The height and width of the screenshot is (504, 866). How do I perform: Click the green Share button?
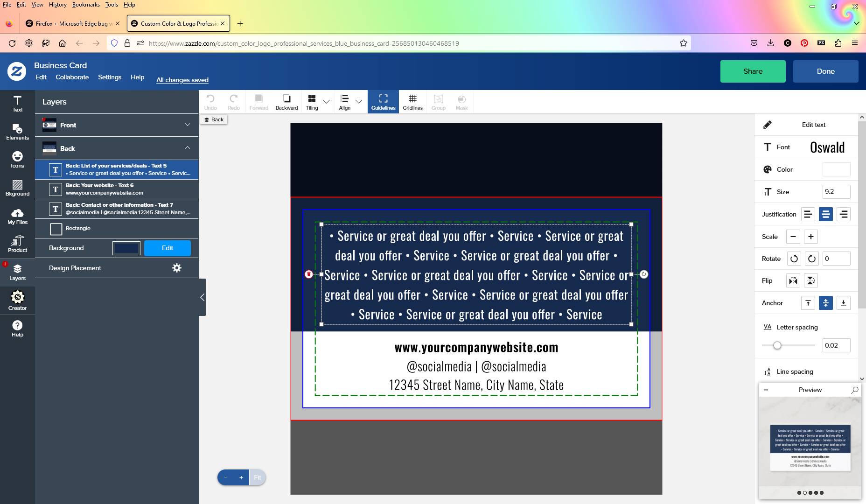(x=753, y=71)
